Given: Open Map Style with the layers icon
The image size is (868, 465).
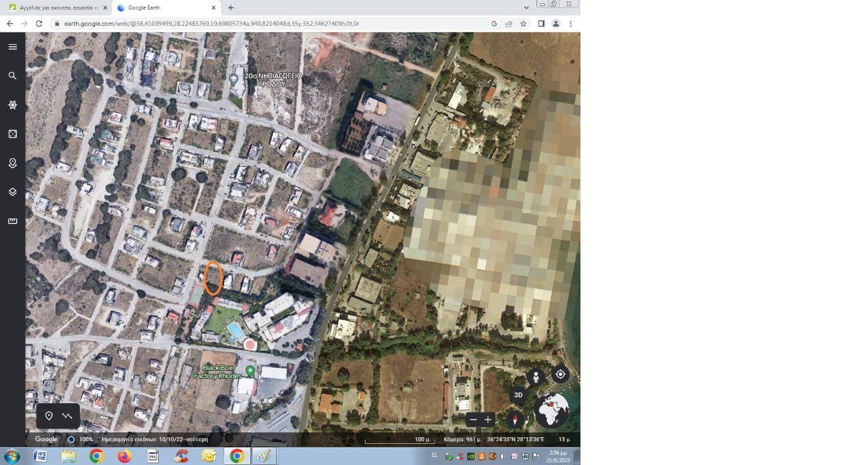Looking at the screenshot, I should point(12,191).
